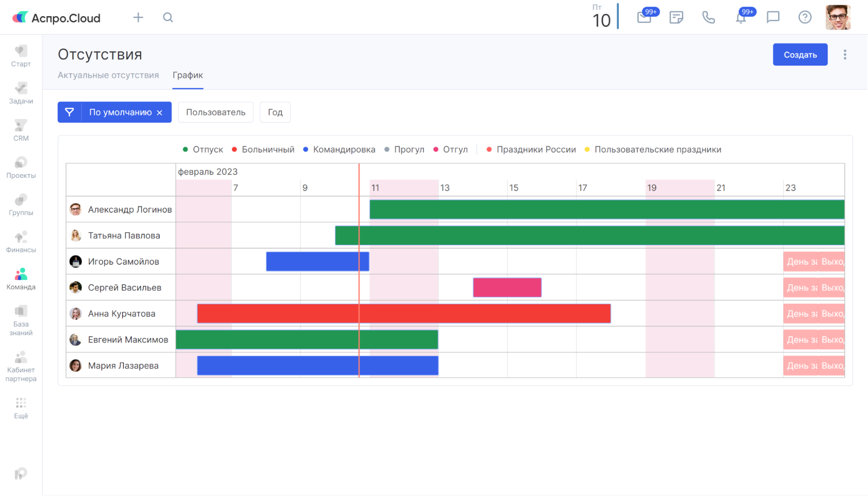The width and height of the screenshot is (868, 496).
Task: Click the Создать button
Action: (x=800, y=55)
